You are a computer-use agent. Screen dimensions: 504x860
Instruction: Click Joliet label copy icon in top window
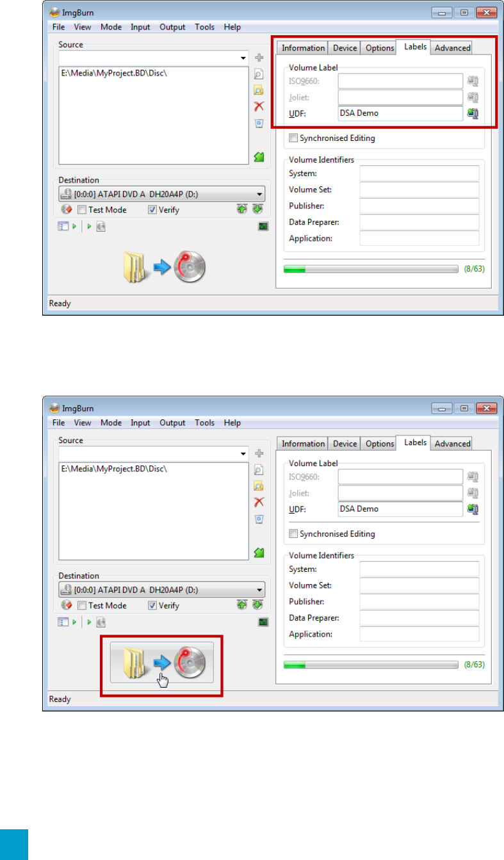(x=473, y=97)
